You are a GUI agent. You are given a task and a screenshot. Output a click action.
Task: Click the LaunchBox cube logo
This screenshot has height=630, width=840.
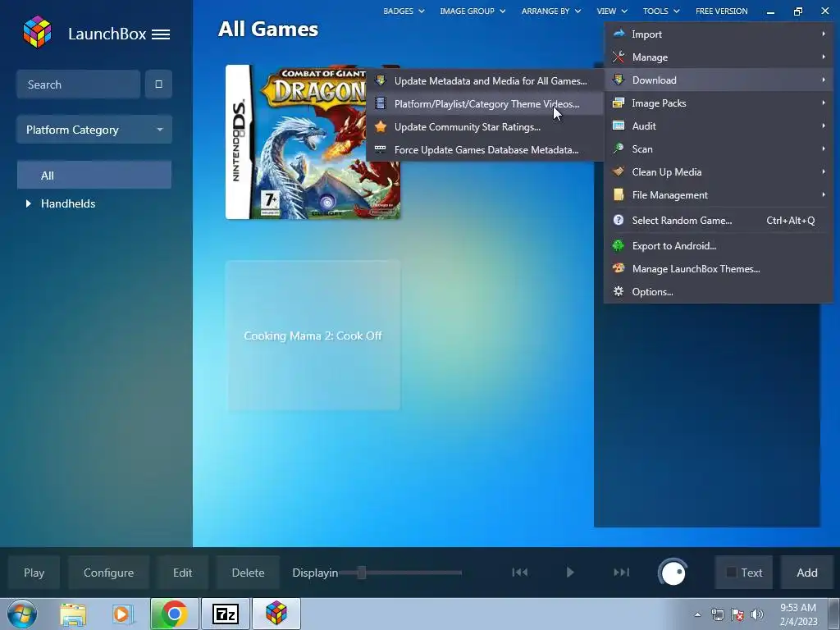[38, 32]
